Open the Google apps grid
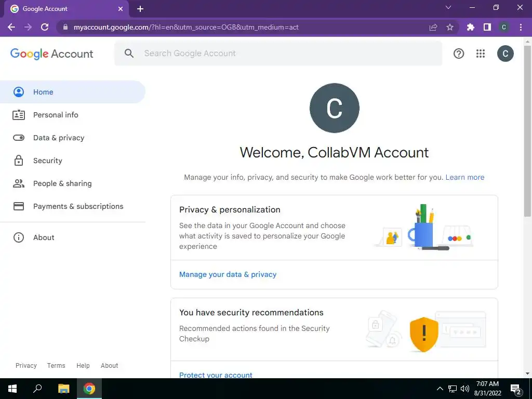The image size is (532, 399). click(481, 54)
